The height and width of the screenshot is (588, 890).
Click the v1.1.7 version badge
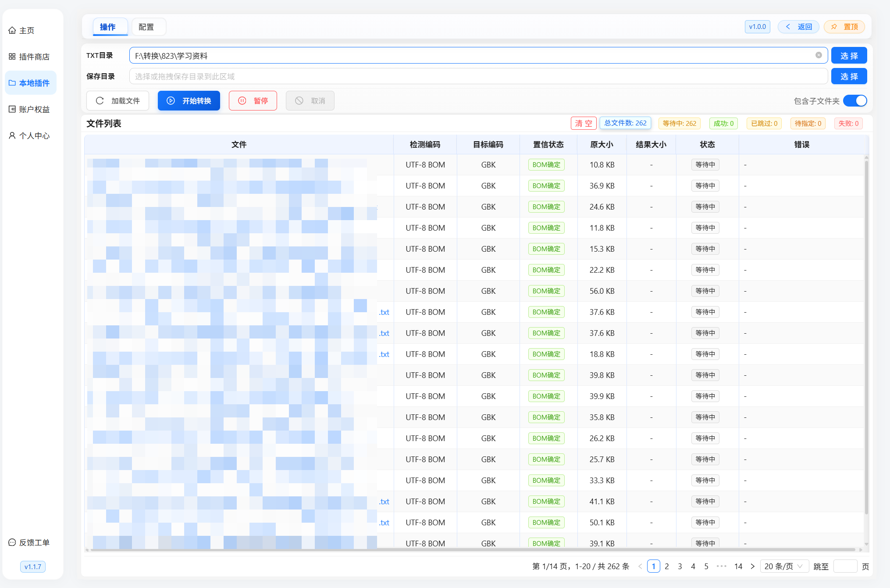pos(33,567)
